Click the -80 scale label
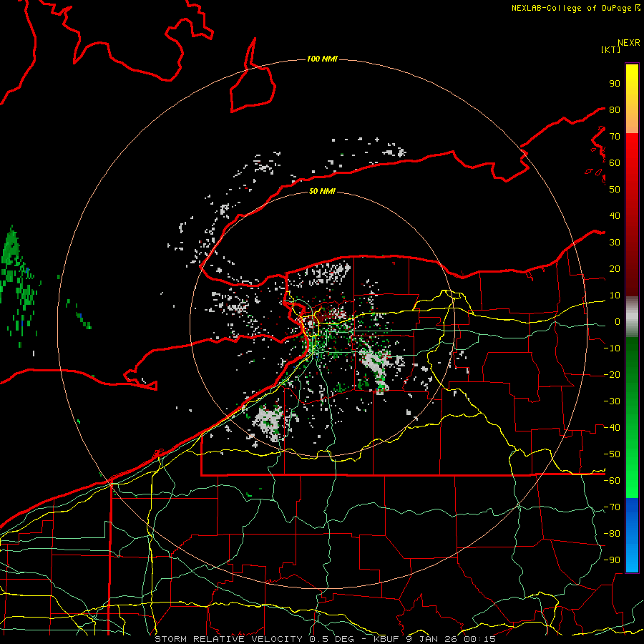Screen dimensions: 644x644 point(612,534)
